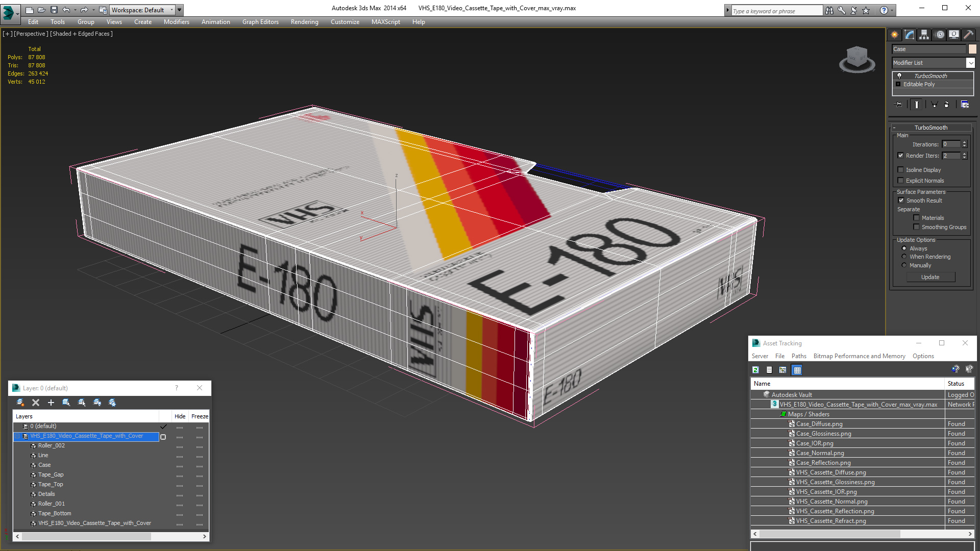Enable Separate by Smoothing Groups checkbox
Image resolution: width=980 pixels, height=551 pixels.
916,227
